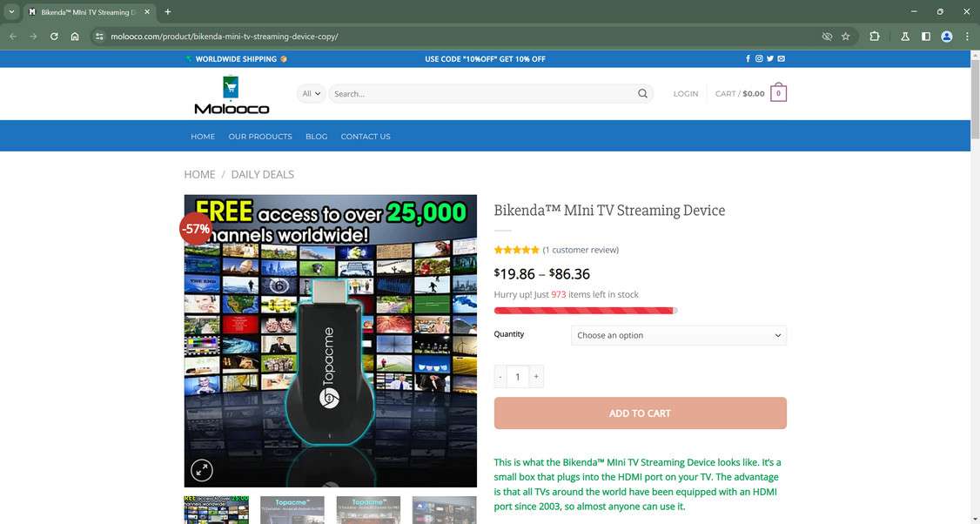This screenshot has height=524, width=980.
Task: Increase quantity with plus button
Action: click(x=536, y=376)
